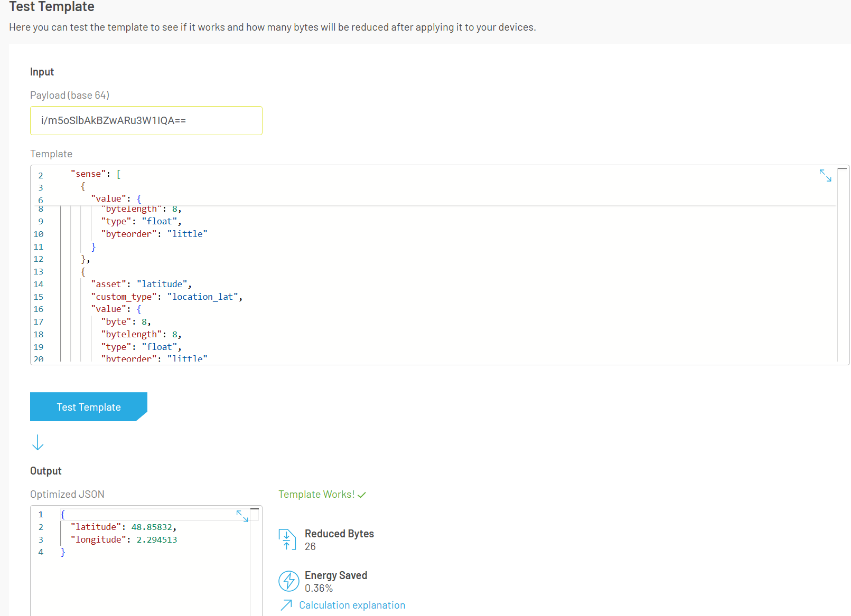
Task: Open the Calculation explanation link
Action: [x=352, y=605]
